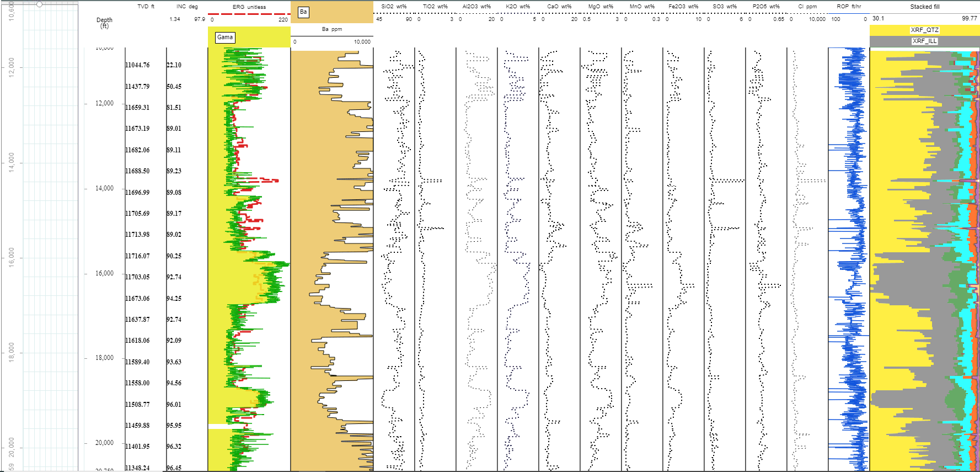
Task: Click TVD value 11044.76
Action: coord(137,65)
